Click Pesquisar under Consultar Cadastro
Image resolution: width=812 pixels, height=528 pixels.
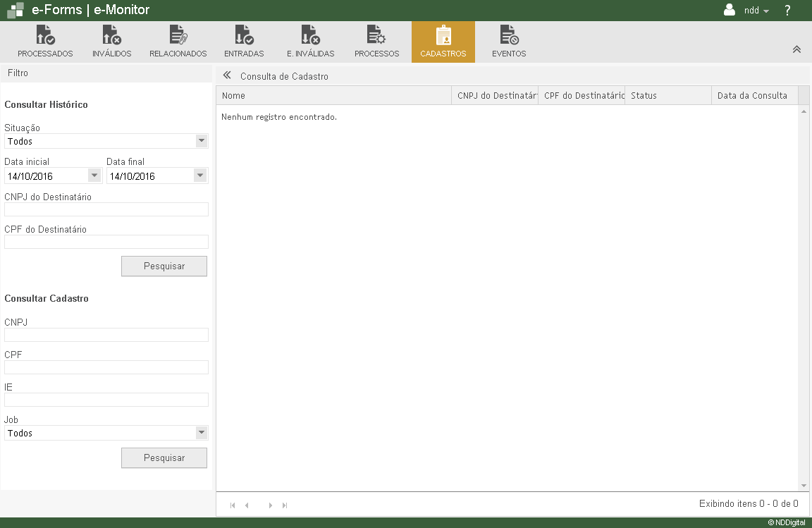click(x=164, y=458)
